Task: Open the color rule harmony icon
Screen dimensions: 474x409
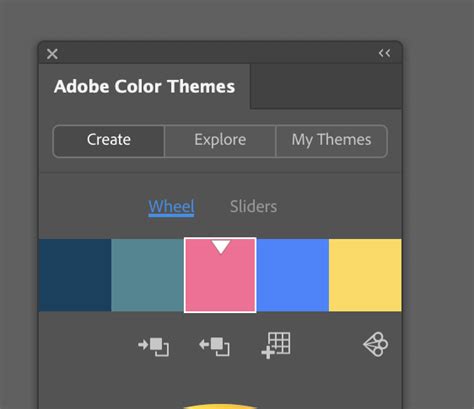Action: point(376,344)
